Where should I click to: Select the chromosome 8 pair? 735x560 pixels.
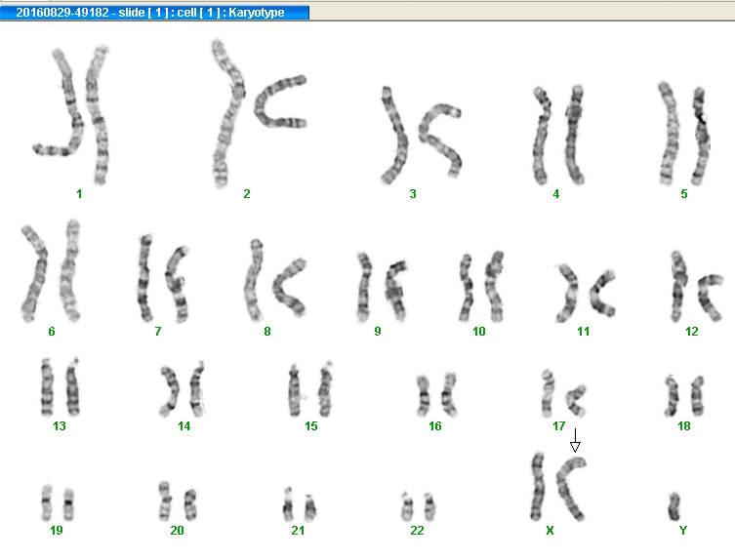[x=275, y=280]
